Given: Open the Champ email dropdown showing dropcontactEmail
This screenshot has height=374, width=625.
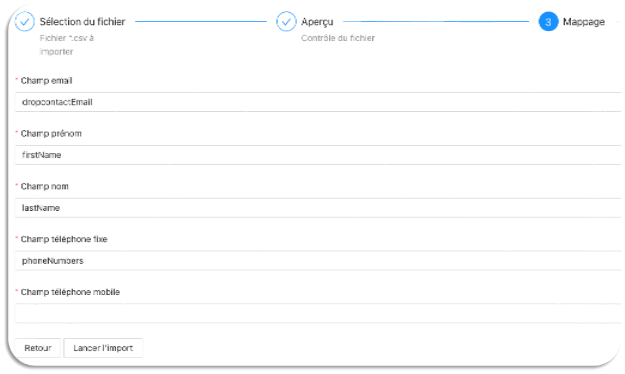Looking at the screenshot, I should [x=318, y=102].
